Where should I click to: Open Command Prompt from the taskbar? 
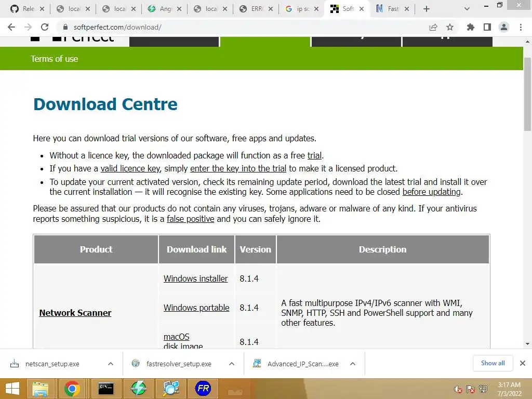(x=106, y=389)
